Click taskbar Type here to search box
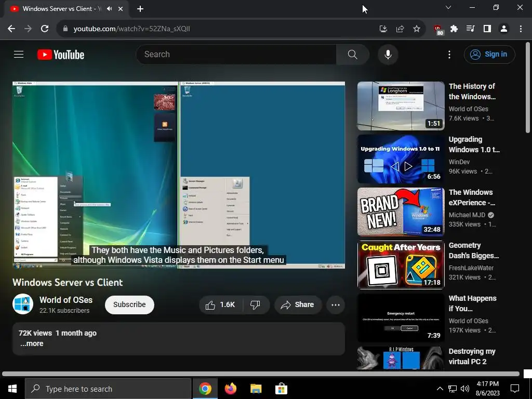 [x=108, y=389]
